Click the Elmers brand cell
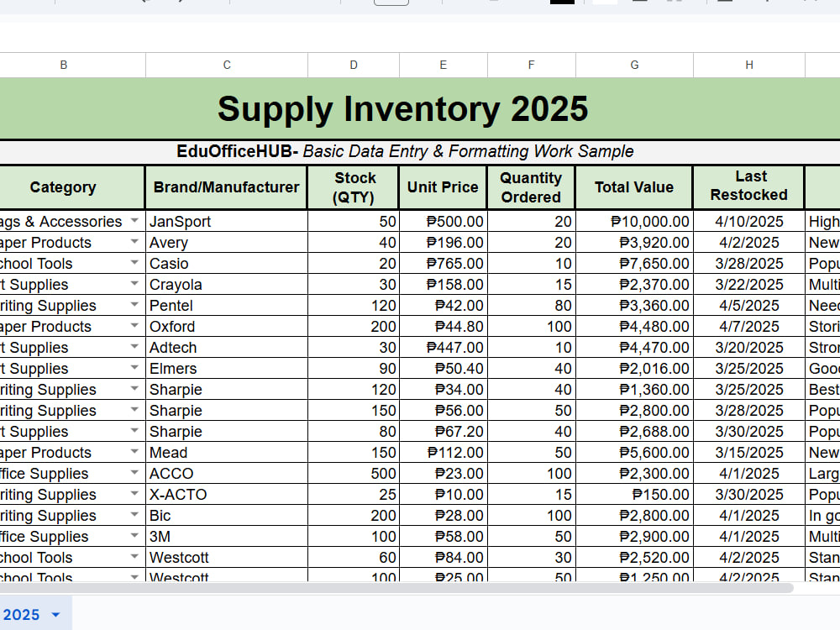The height and width of the screenshot is (630, 840). 227,368
